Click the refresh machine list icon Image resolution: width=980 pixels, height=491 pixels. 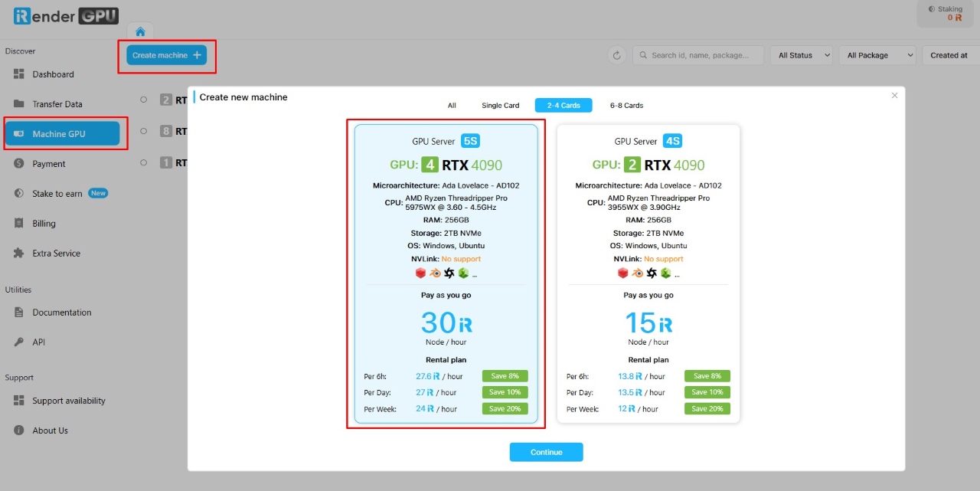(617, 55)
